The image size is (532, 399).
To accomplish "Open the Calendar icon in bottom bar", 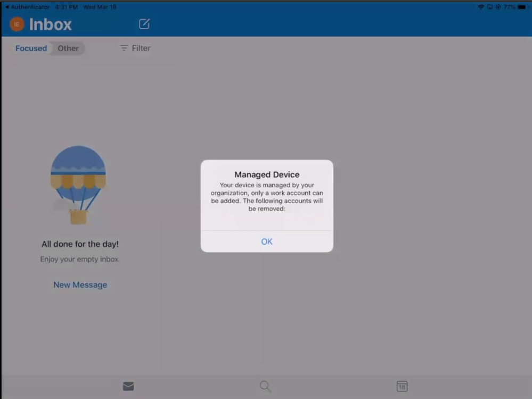I will [402, 386].
